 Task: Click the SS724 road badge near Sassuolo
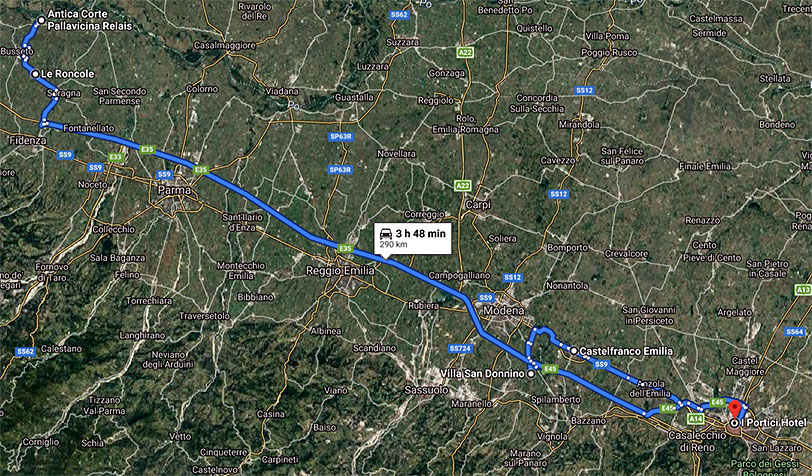[460, 349]
